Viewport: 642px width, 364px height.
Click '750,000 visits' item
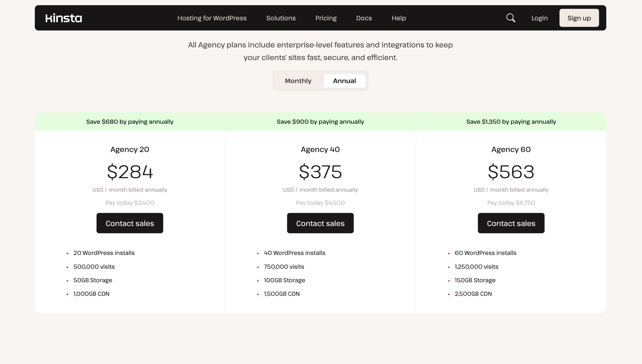[284, 267]
